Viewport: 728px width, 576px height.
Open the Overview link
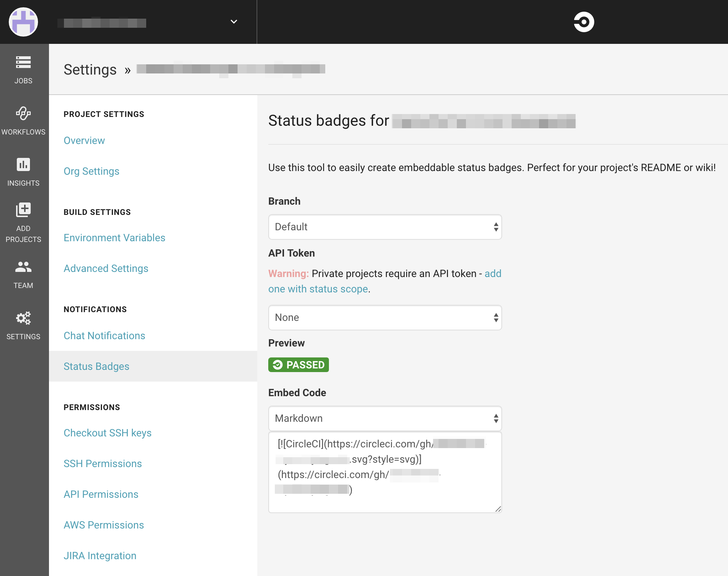[84, 140]
